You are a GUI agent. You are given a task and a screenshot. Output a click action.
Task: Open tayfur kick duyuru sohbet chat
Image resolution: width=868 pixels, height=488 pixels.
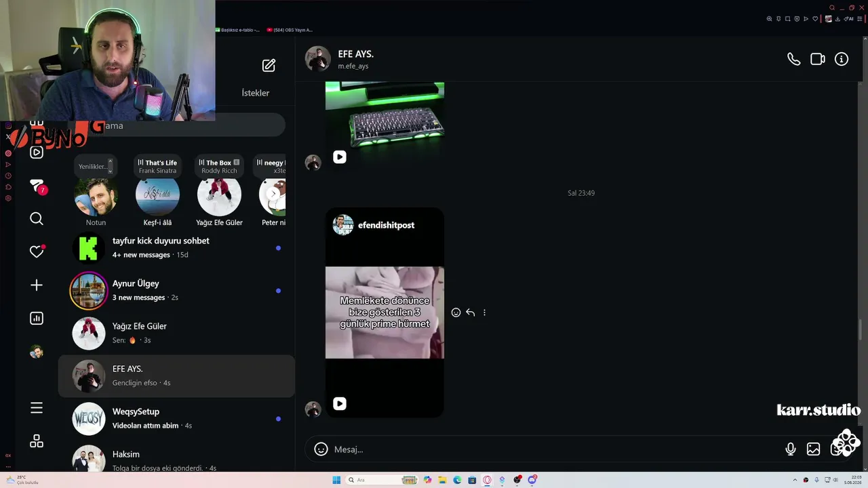176,248
